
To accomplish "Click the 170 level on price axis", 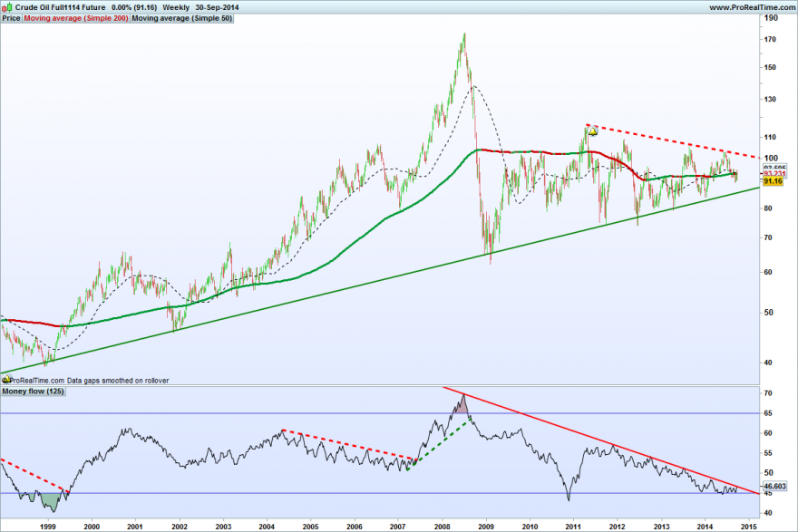I will 770,39.
